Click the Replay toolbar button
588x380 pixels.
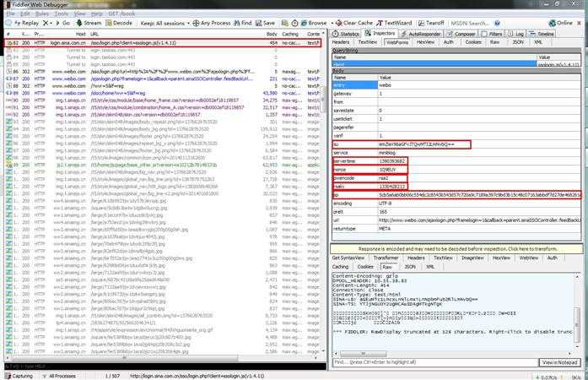coord(27,23)
